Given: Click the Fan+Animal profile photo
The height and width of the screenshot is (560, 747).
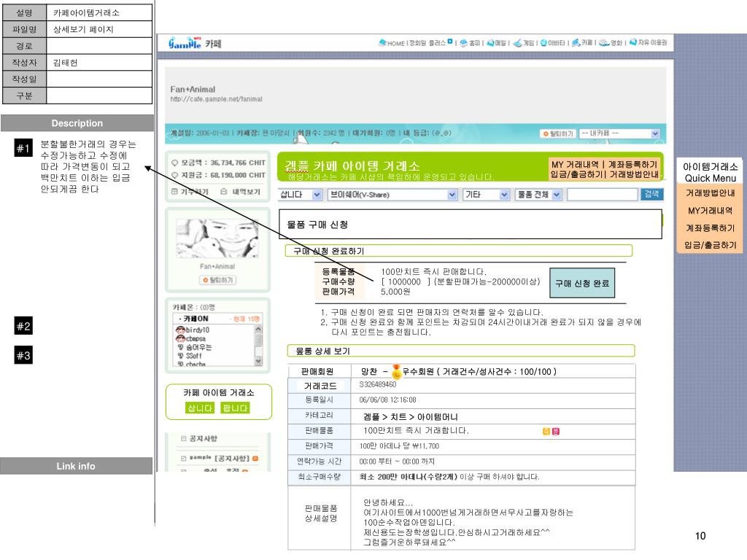Looking at the screenshot, I should click(x=217, y=238).
